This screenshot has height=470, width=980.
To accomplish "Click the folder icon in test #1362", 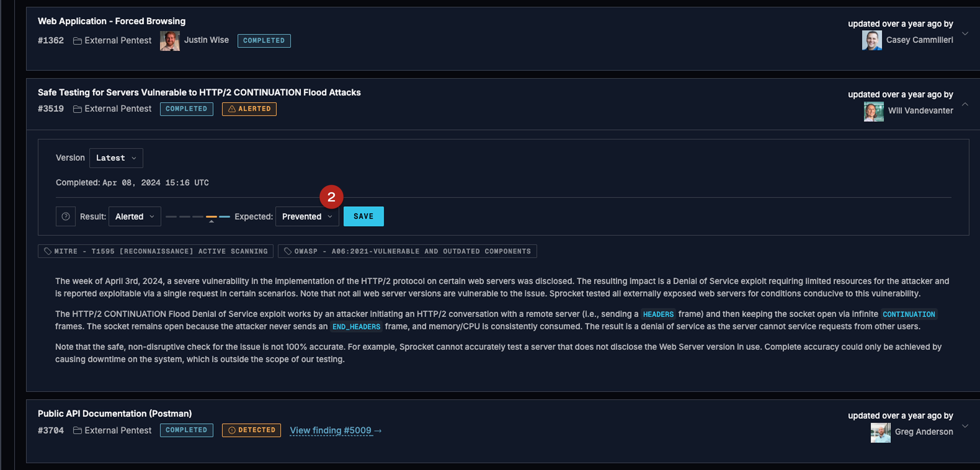I will 77,41.
